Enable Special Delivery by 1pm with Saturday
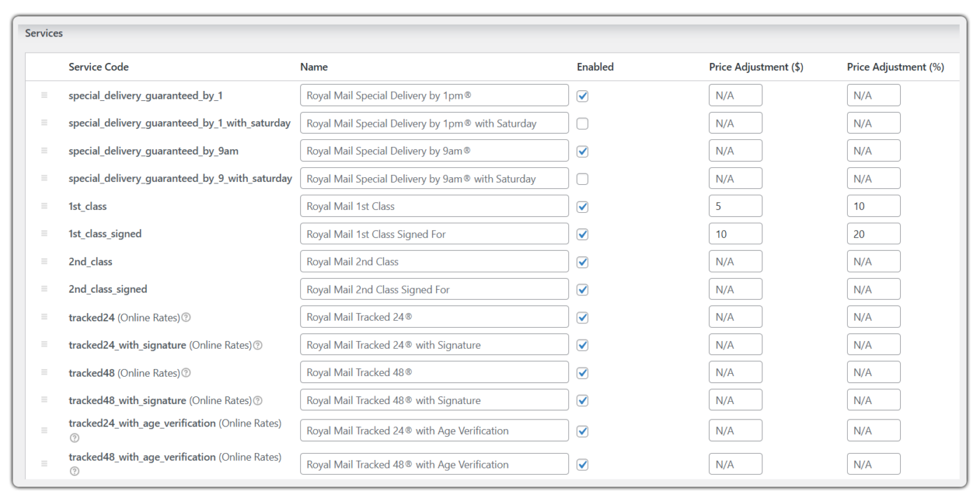Screen dimensions: 980x502 coord(582,123)
